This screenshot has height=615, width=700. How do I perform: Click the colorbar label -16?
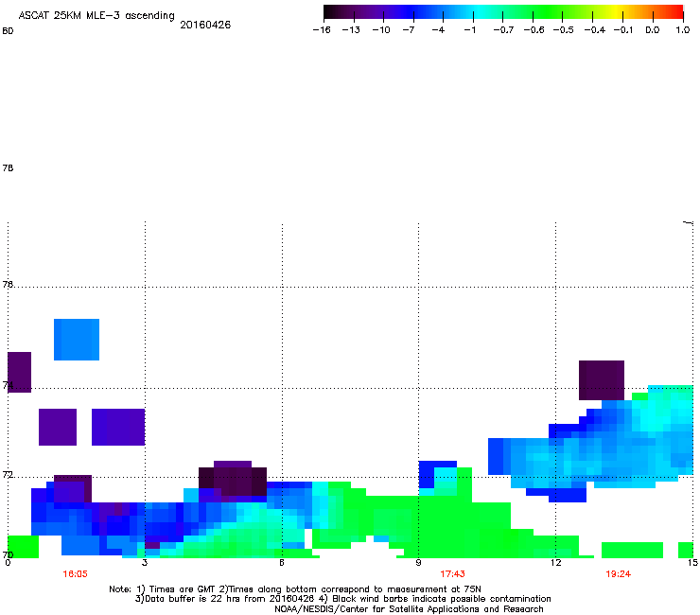coord(322,30)
